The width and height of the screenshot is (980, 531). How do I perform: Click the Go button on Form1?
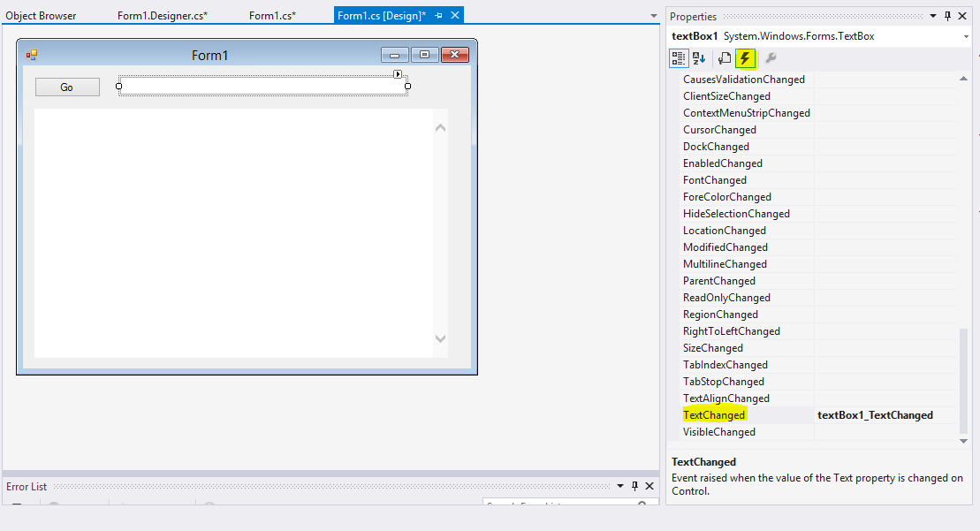67,86
